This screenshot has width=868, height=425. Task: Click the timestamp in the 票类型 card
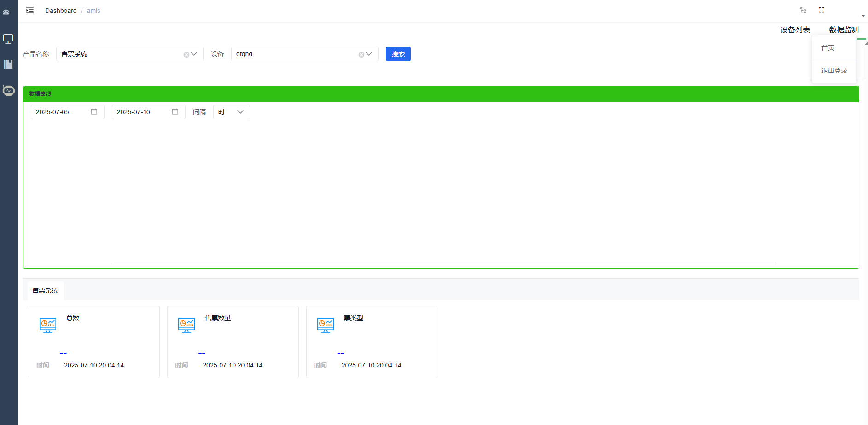tap(372, 365)
